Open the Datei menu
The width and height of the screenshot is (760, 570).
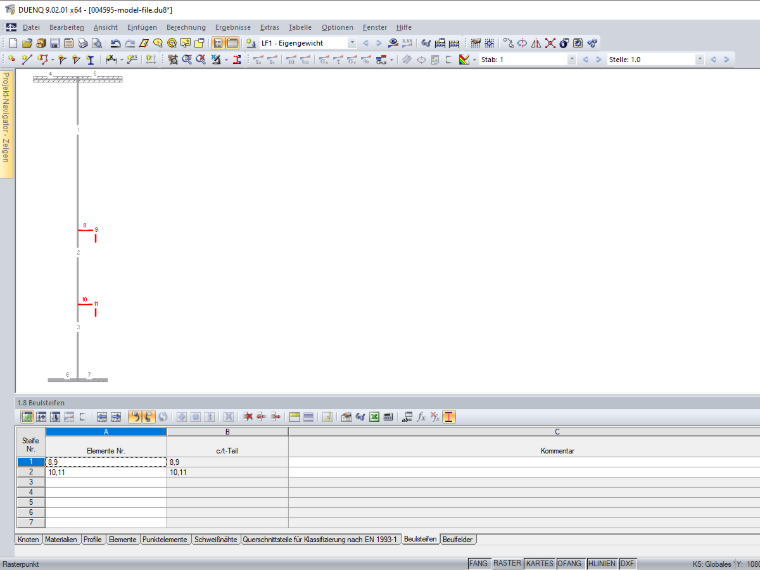(x=31, y=28)
